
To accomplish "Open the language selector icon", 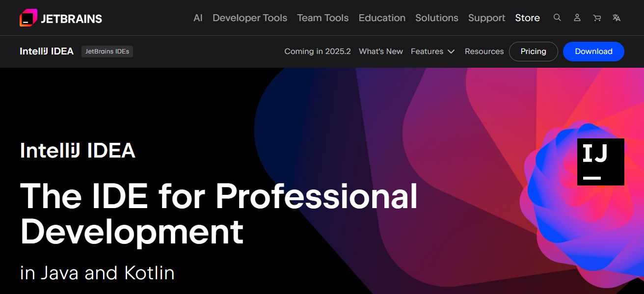I will tap(617, 18).
